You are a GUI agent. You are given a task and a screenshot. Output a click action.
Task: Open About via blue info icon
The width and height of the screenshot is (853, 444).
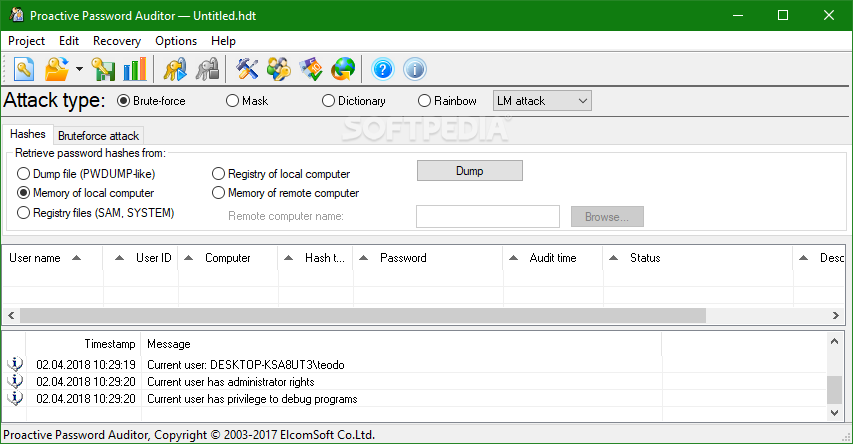(x=415, y=70)
